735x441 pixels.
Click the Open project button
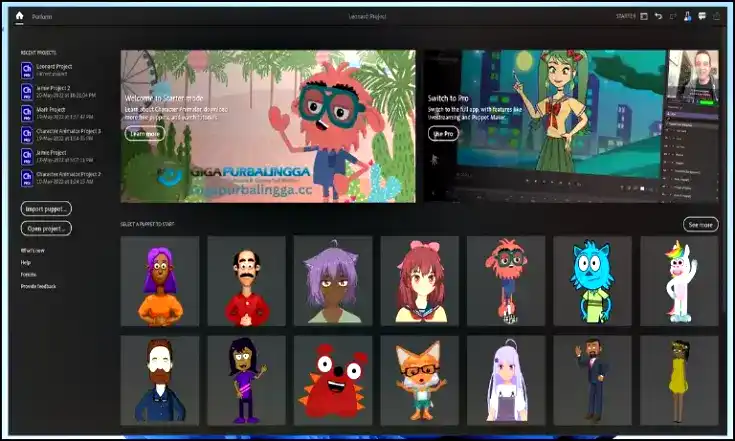point(46,229)
